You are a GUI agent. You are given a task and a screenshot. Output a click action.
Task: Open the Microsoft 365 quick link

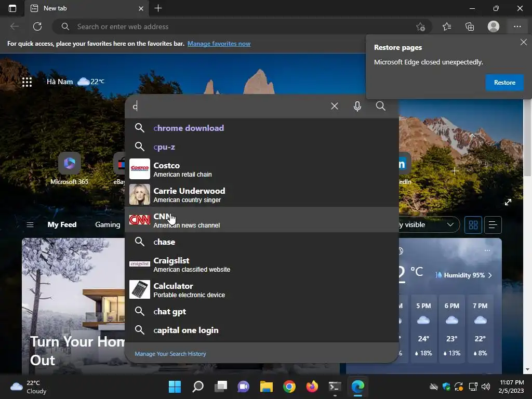69,169
